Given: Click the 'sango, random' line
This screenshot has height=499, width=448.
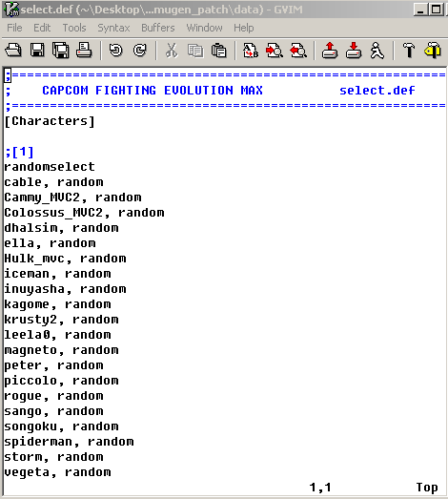Looking at the screenshot, I should pos(53,411).
